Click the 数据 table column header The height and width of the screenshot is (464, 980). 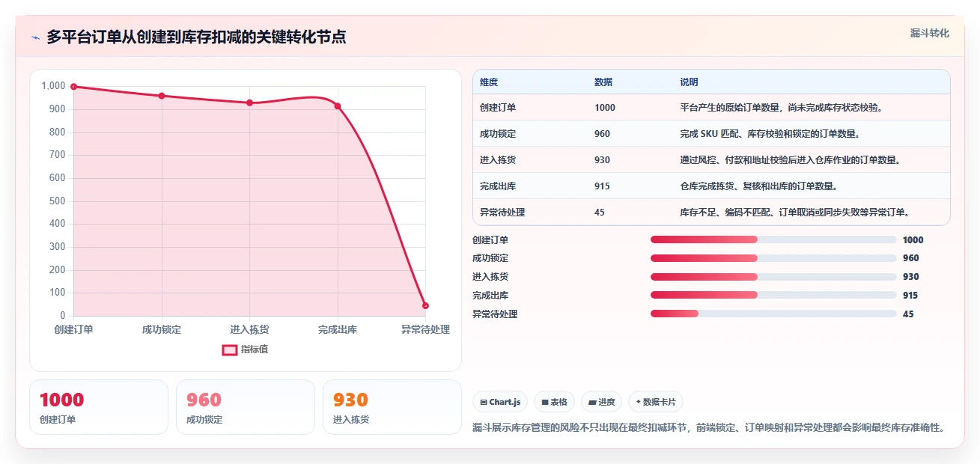(x=603, y=82)
